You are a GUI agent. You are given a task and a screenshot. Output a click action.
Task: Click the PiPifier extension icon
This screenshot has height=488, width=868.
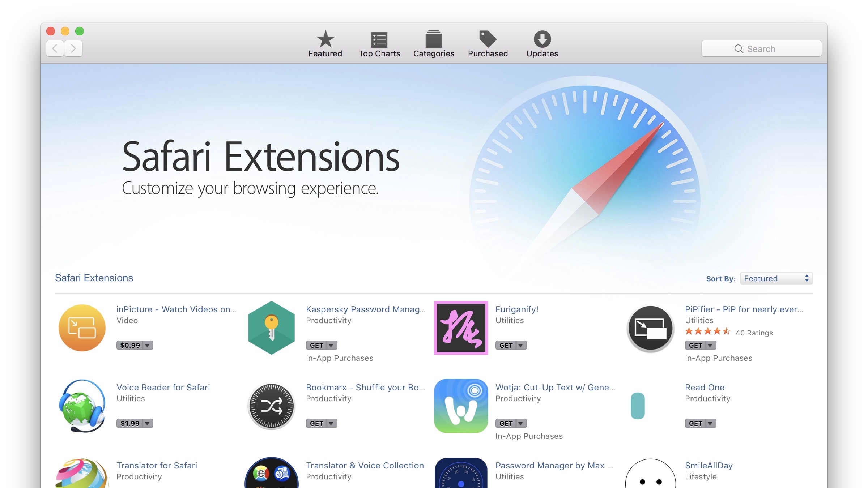pyautogui.click(x=650, y=326)
